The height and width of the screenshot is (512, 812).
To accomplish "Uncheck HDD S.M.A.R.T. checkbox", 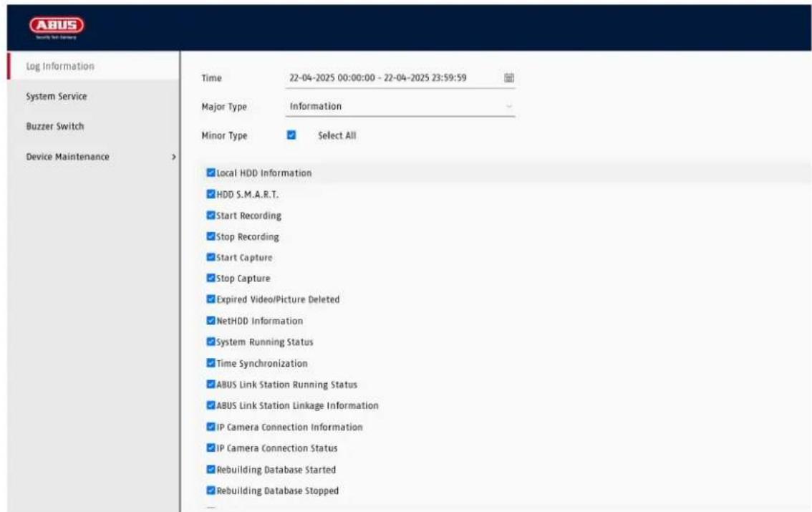I will (211, 193).
